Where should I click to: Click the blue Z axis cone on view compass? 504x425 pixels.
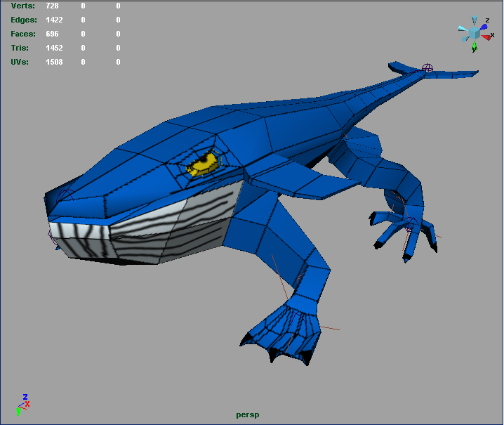(x=484, y=27)
